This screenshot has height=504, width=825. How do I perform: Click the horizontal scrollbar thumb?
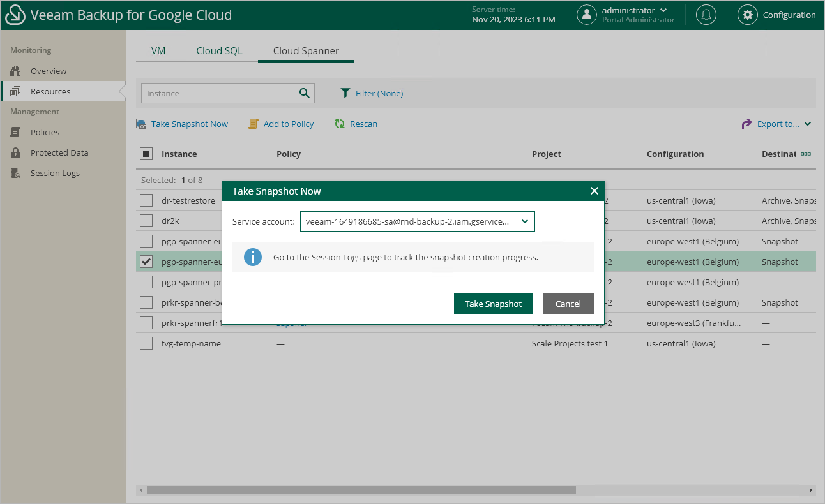pyautogui.click(x=361, y=490)
